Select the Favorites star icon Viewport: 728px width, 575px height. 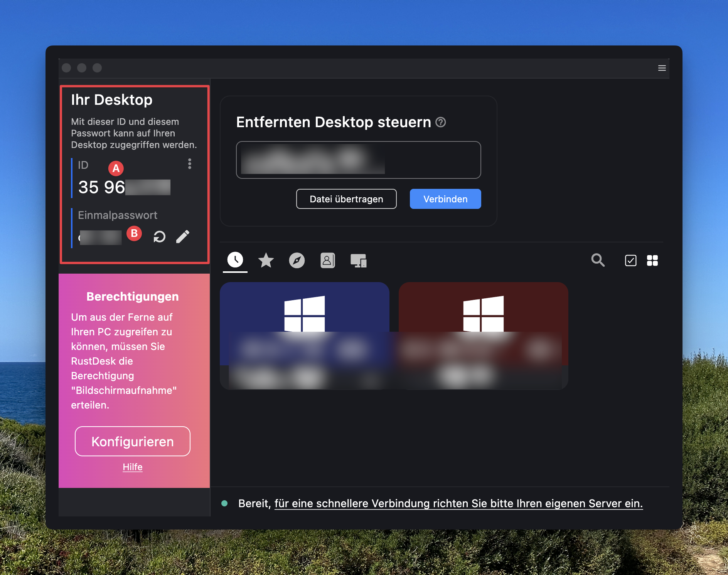[x=266, y=261]
